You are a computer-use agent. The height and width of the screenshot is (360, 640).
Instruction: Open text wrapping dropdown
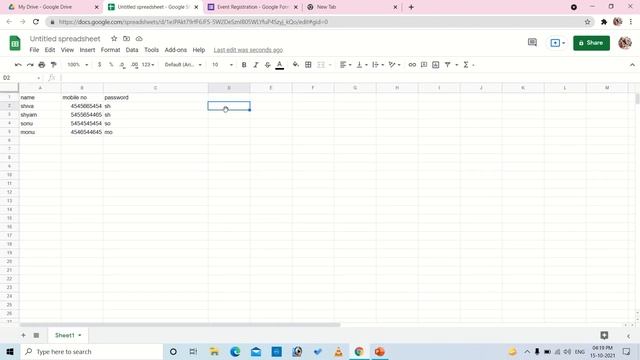click(378, 65)
